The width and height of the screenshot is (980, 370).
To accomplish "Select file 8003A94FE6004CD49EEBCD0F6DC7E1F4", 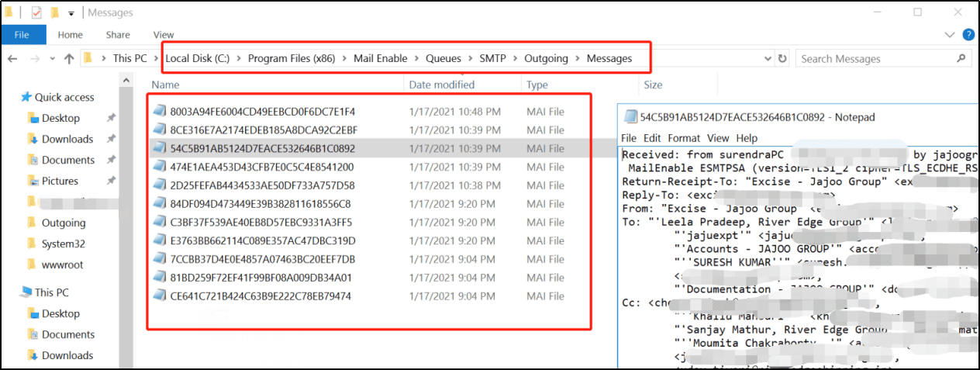I will pos(262,111).
